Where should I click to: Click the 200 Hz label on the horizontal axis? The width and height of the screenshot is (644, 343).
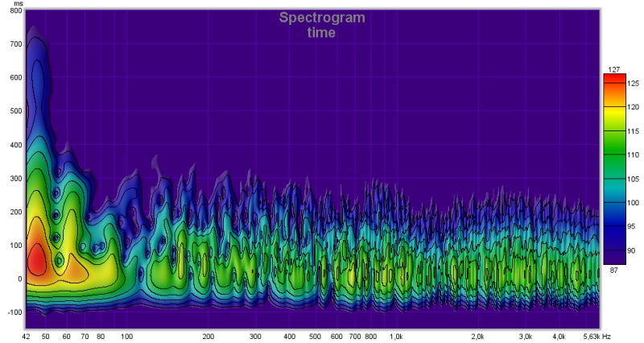click(208, 337)
